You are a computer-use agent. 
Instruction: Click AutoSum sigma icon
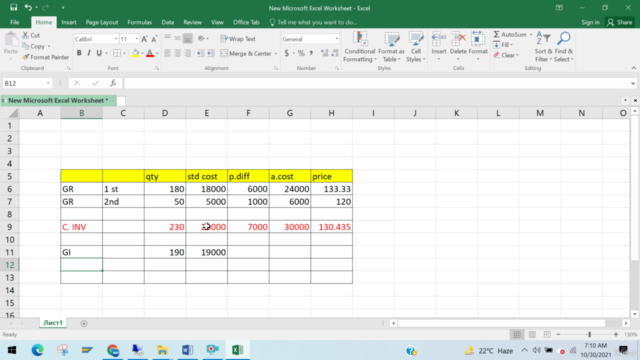497,35
